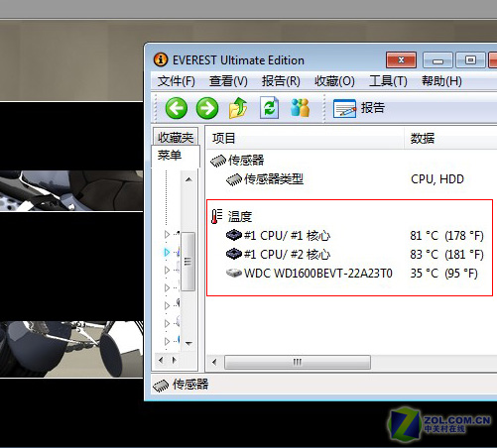Click the EVEREST info icon in the title bar

[x=161, y=59]
